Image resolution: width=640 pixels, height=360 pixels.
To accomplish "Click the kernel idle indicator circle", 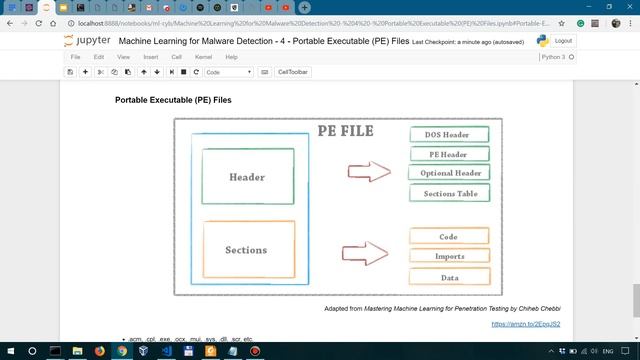I will tap(571, 57).
